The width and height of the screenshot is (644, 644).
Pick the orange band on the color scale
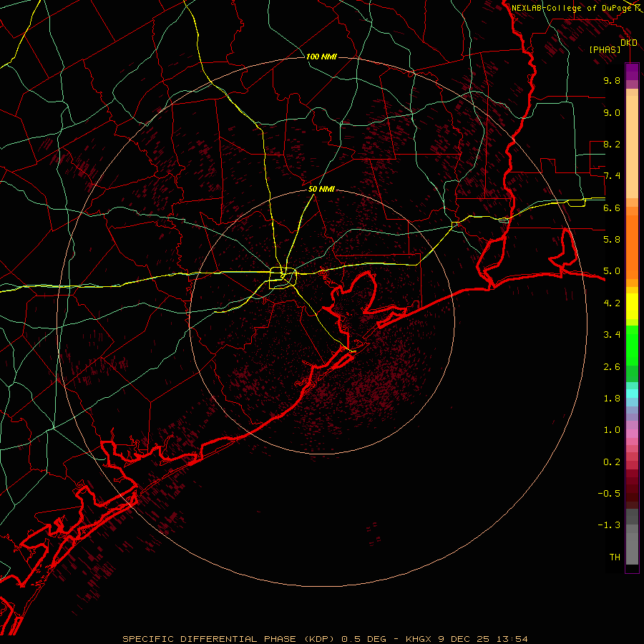point(632,246)
